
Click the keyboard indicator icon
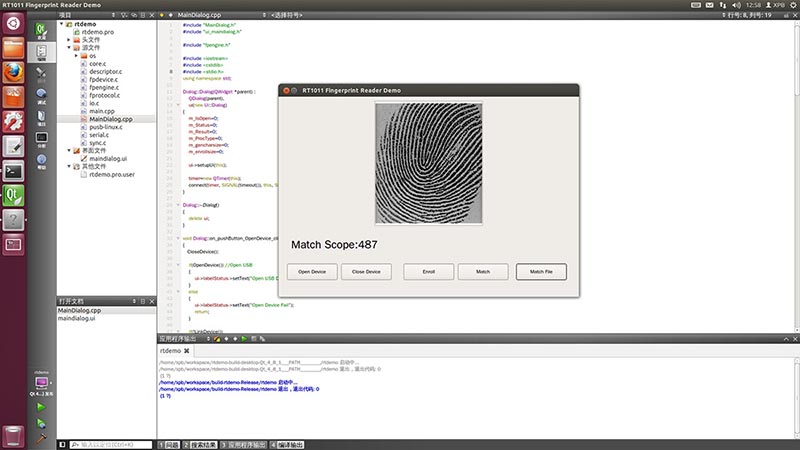696,5
